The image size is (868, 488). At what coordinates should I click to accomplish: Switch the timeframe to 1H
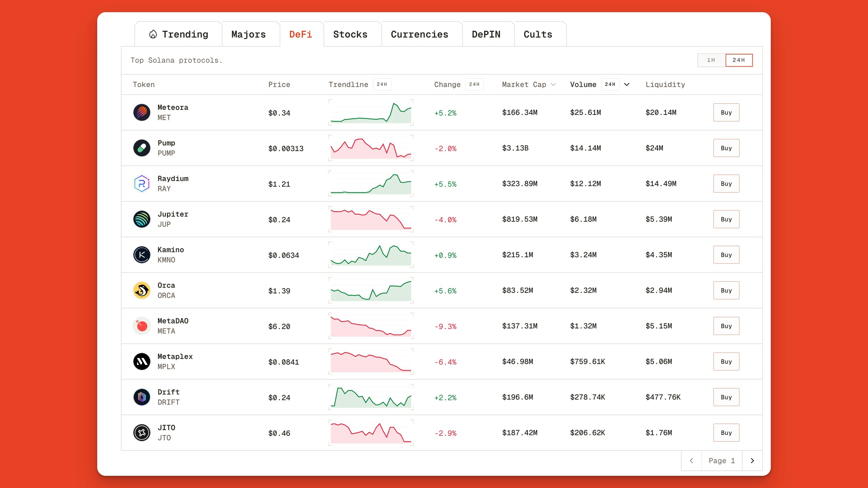coord(711,60)
